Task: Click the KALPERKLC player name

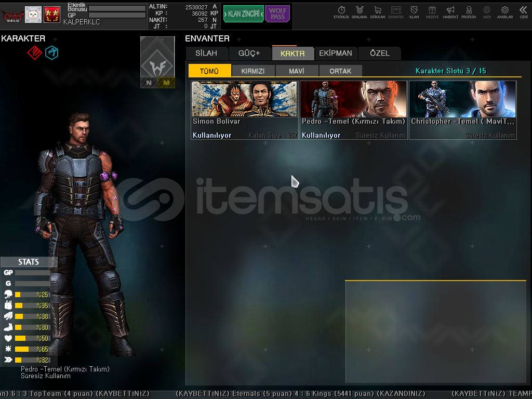Action: pyautogui.click(x=82, y=22)
